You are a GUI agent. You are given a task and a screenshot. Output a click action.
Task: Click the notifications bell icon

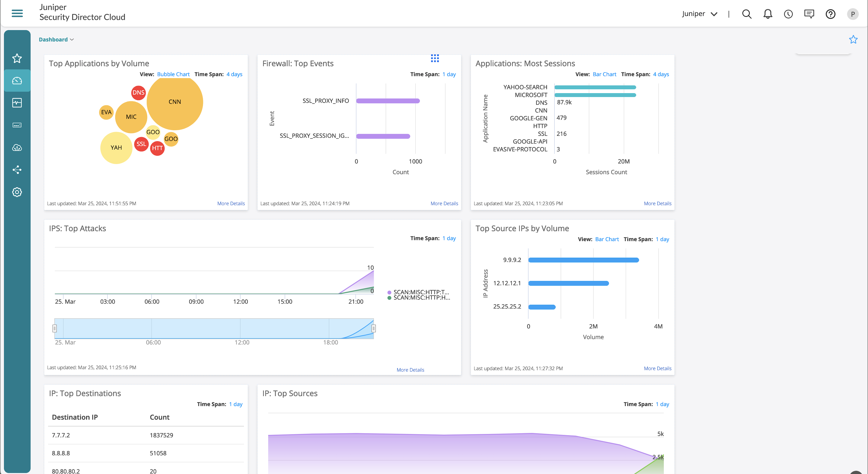[x=768, y=14]
